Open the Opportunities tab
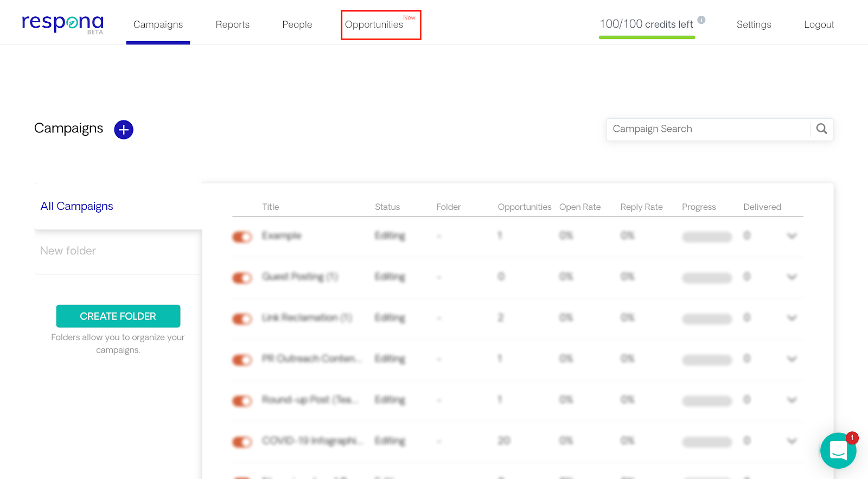The image size is (868, 479). tap(374, 24)
